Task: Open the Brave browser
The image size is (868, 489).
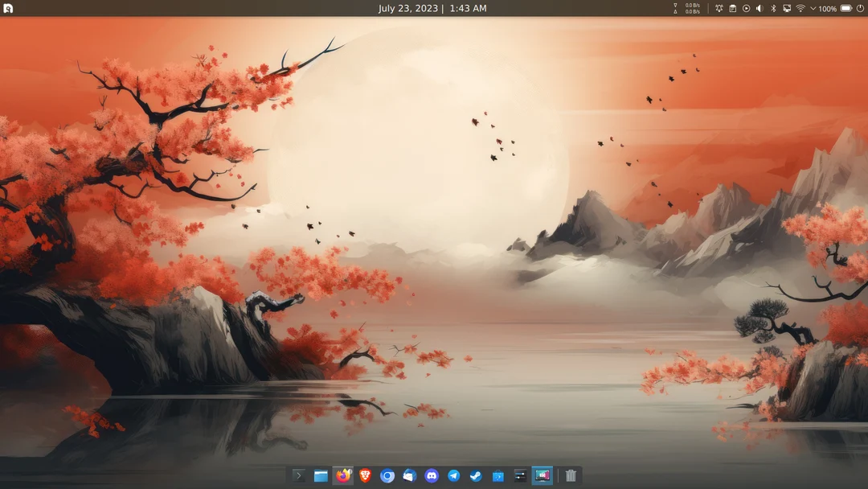Action: click(x=364, y=475)
